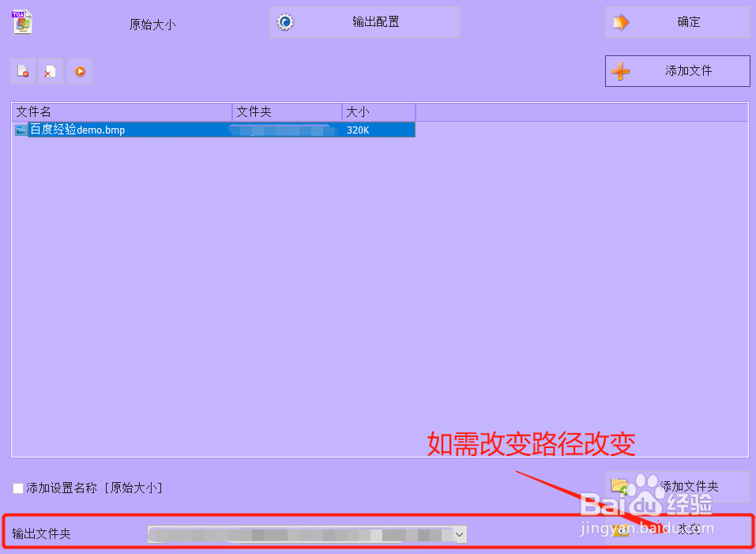Open output settings via the gear icon
The height and width of the screenshot is (554, 756).
(x=285, y=21)
